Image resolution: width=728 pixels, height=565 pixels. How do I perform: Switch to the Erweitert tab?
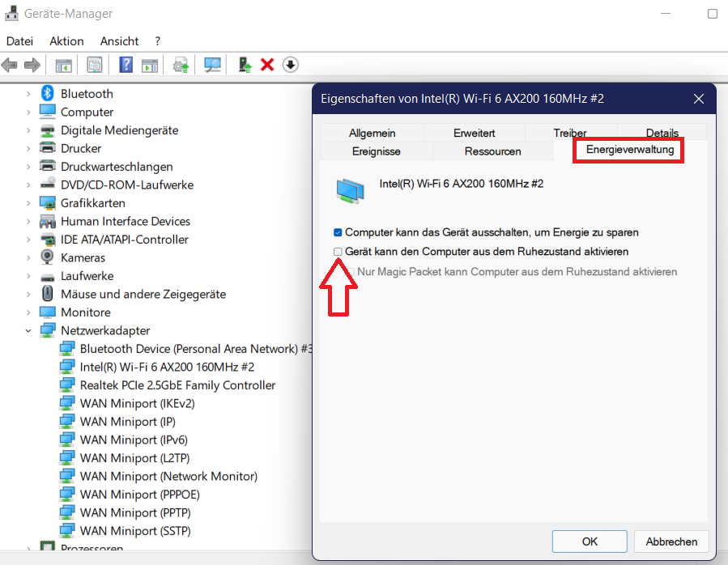pyautogui.click(x=474, y=133)
